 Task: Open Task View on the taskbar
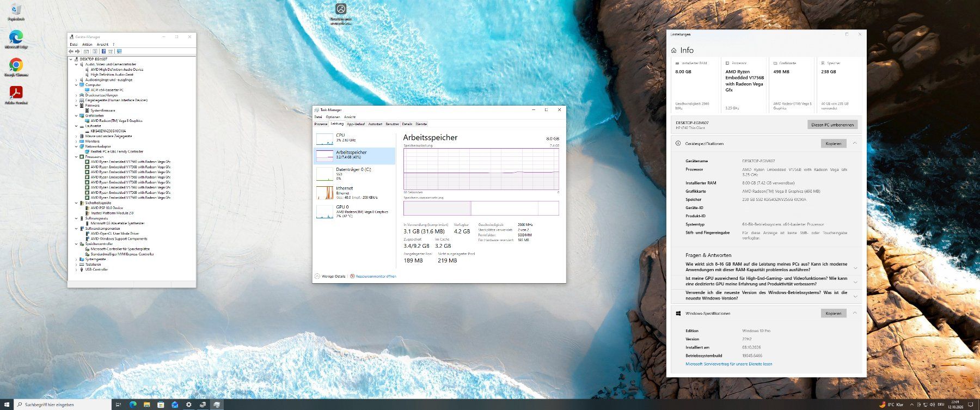[118, 405]
